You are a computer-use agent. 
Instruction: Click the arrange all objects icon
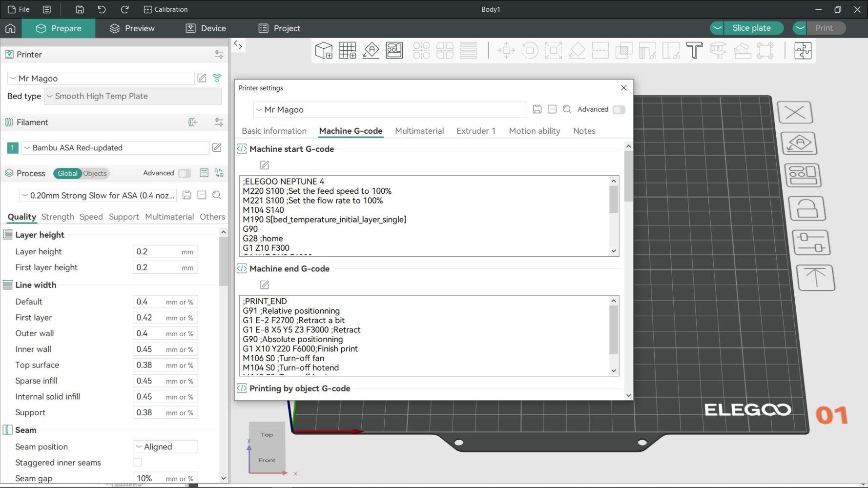click(x=394, y=50)
